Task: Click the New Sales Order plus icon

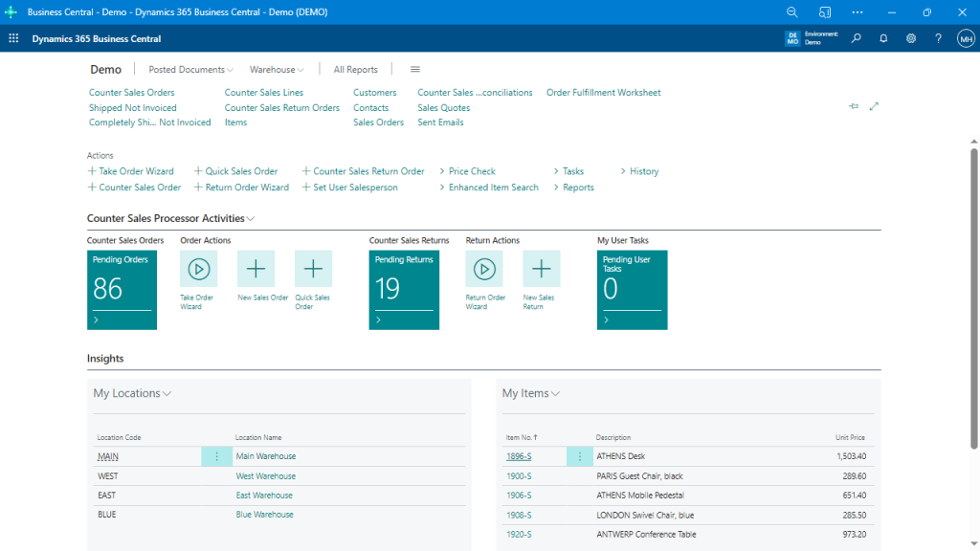Action: click(256, 268)
